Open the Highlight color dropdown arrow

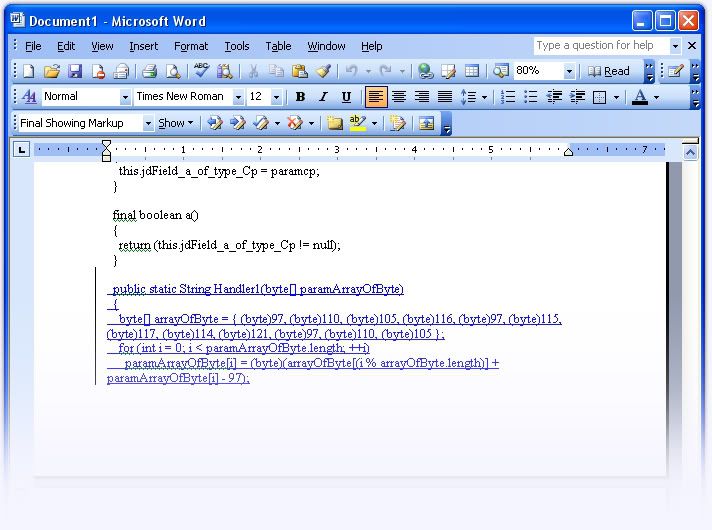(x=374, y=124)
